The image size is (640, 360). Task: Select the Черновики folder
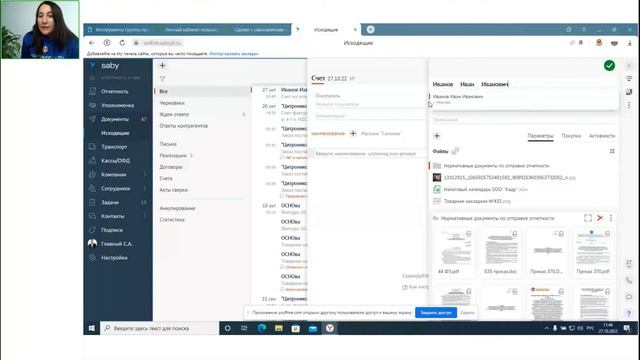pos(172,103)
